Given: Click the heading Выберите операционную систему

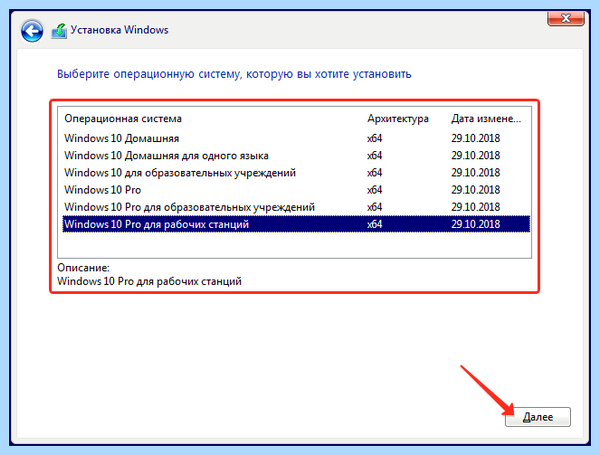Looking at the screenshot, I should pyautogui.click(x=234, y=74).
